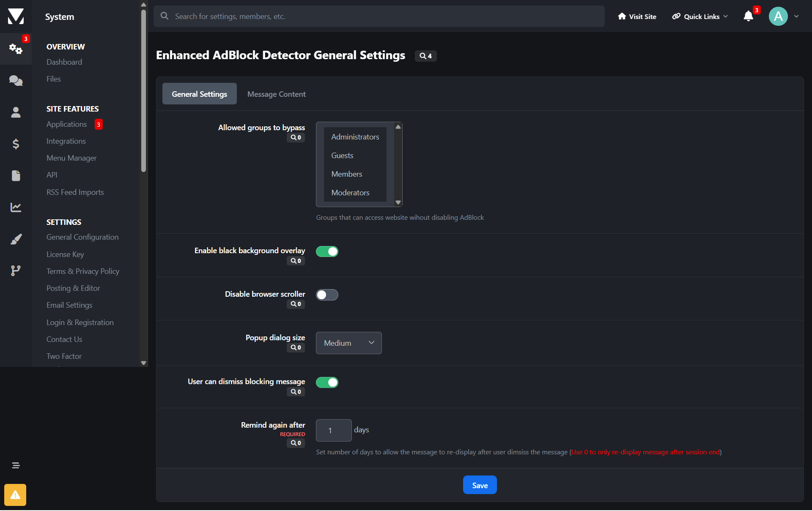Click search badge under Remind again after
The width and height of the screenshot is (812, 511).
tap(296, 443)
